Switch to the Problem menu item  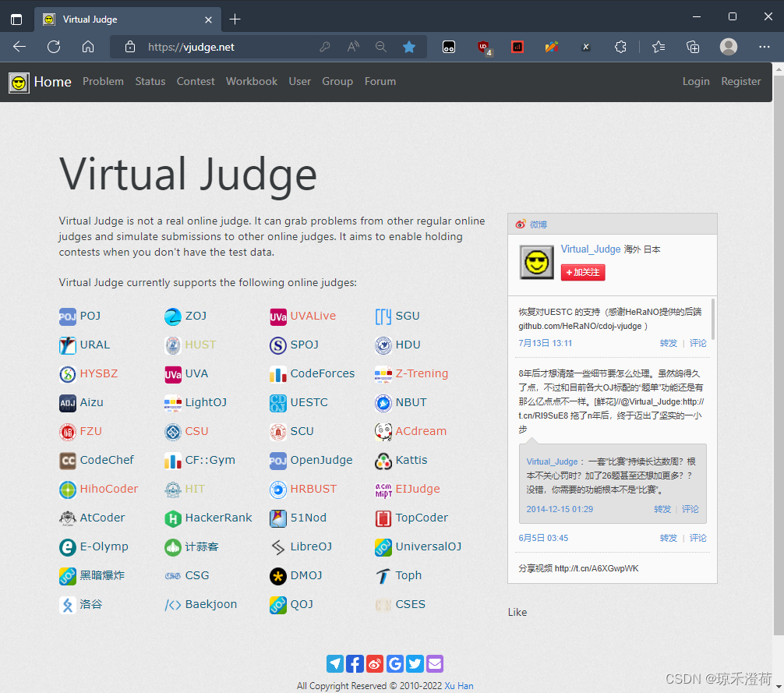coord(103,81)
